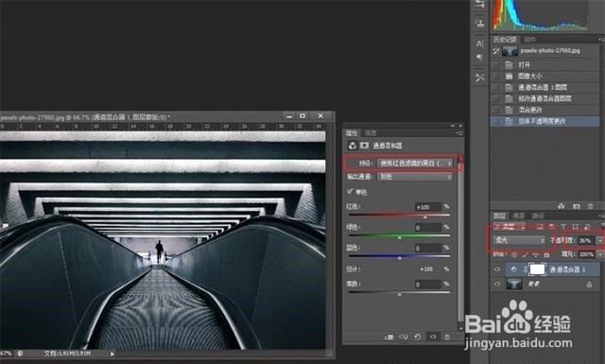Toggle the 单色 monochrome checkbox
Viewport: 605px width, 364px height.
click(351, 192)
